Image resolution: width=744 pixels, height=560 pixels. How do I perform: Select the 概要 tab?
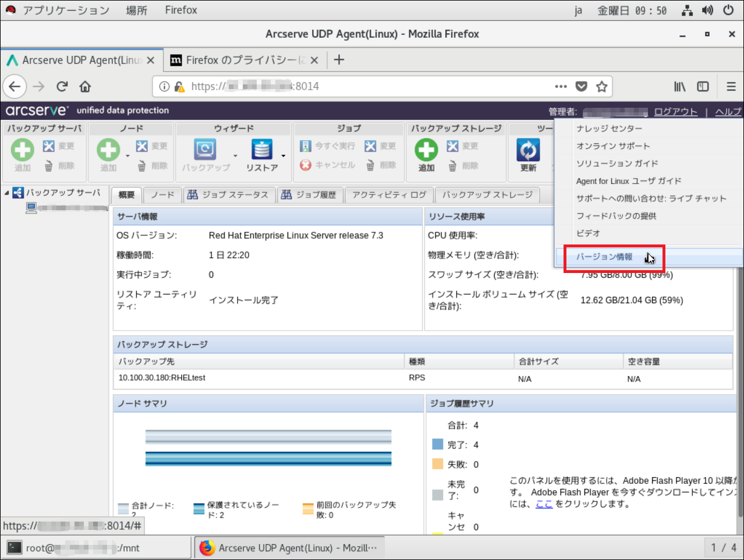126,195
